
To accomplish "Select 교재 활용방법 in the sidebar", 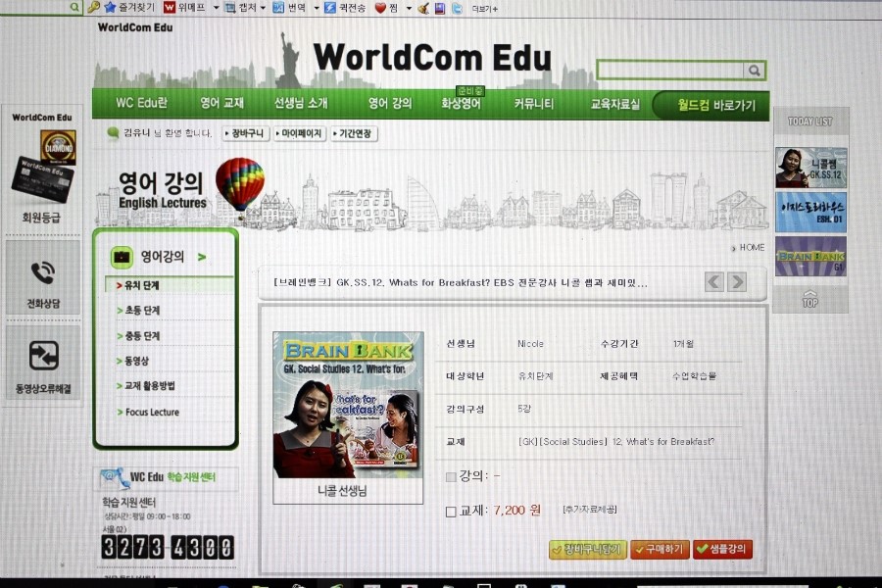I will (x=149, y=385).
